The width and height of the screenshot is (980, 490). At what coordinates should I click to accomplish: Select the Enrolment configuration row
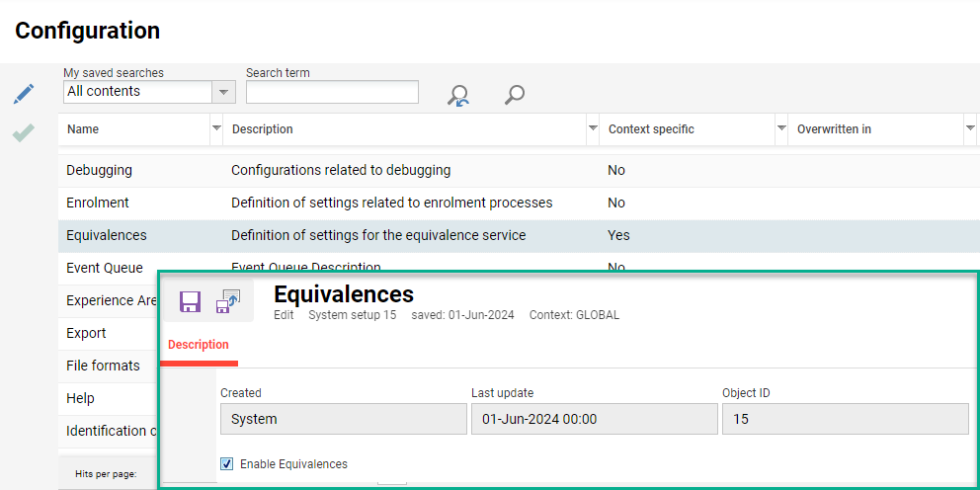click(98, 203)
